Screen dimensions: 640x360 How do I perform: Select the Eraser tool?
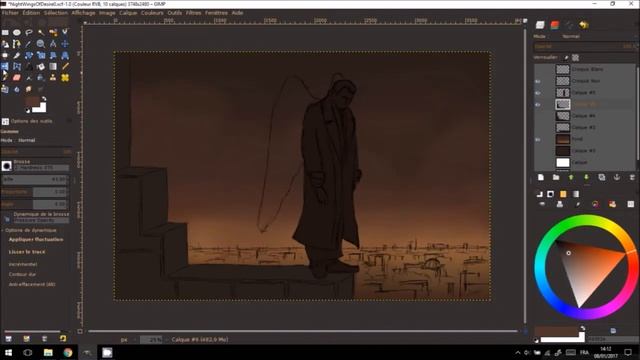[x=17, y=78]
